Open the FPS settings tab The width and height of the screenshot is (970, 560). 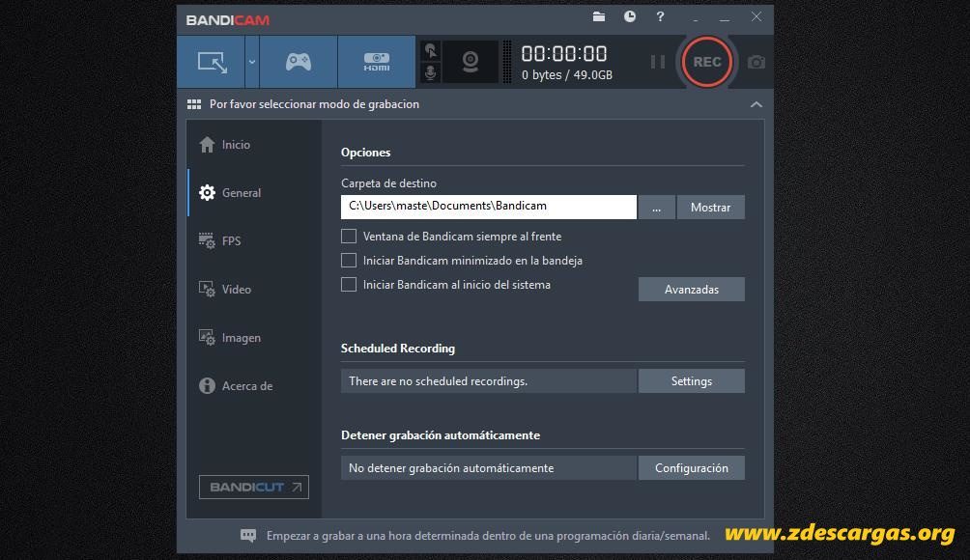(x=254, y=241)
